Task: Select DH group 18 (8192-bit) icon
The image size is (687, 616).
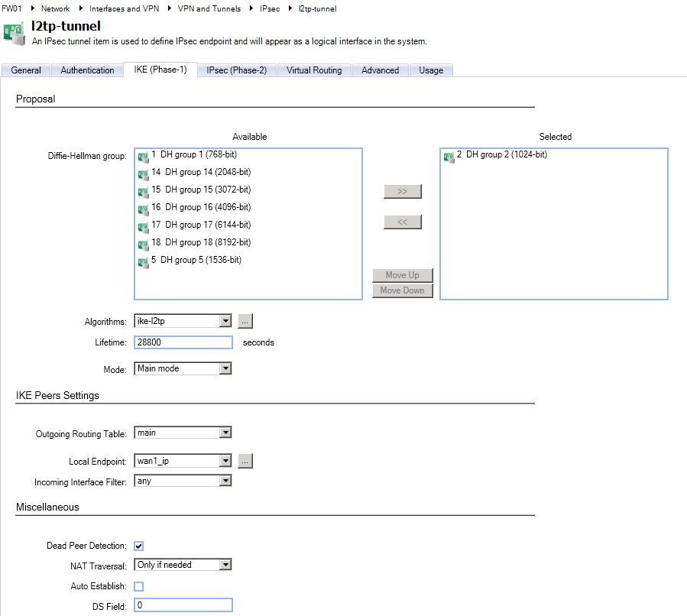Action: pyautogui.click(x=143, y=244)
